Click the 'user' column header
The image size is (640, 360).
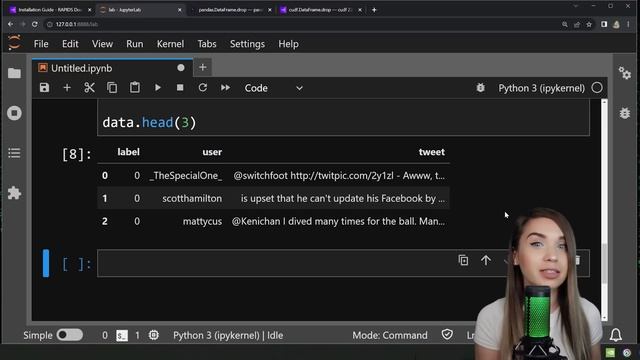212,152
